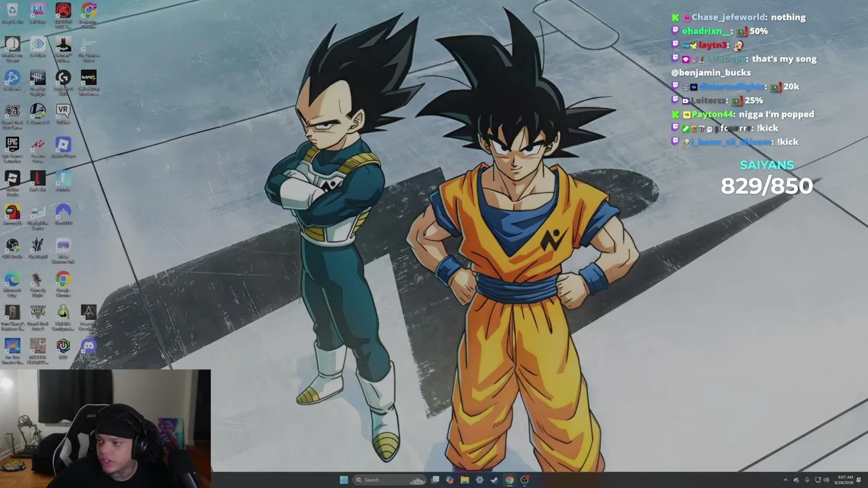Click the webcam overlay thumbnail
Image resolution: width=868 pixels, height=488 pixels.
tap(105, 428)
